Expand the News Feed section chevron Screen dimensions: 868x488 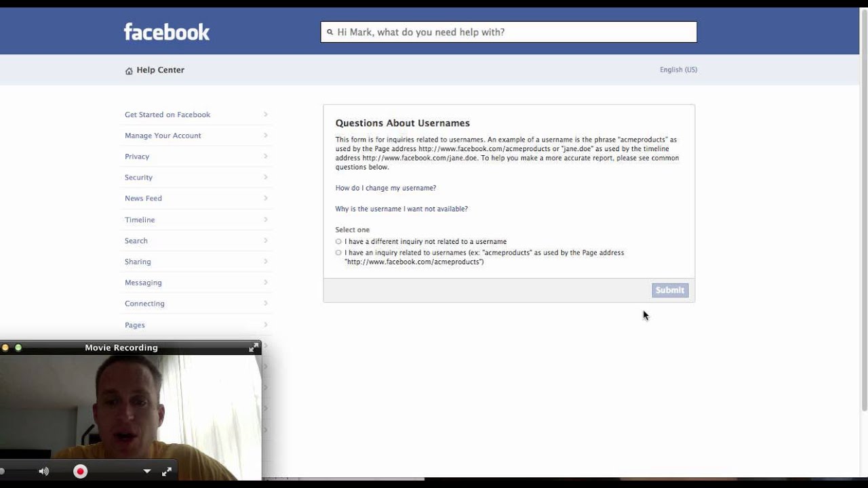[266, 199]
